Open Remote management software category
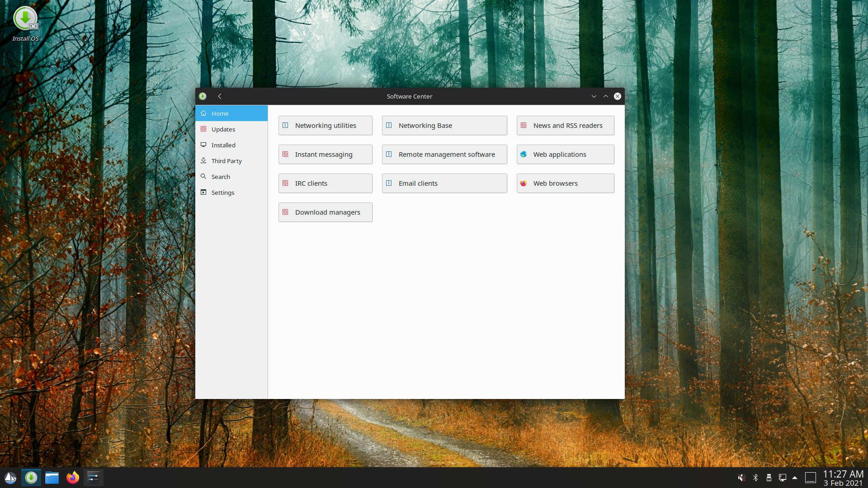The height and width of the screenshot is (488, 868). (x=444, y=155)
